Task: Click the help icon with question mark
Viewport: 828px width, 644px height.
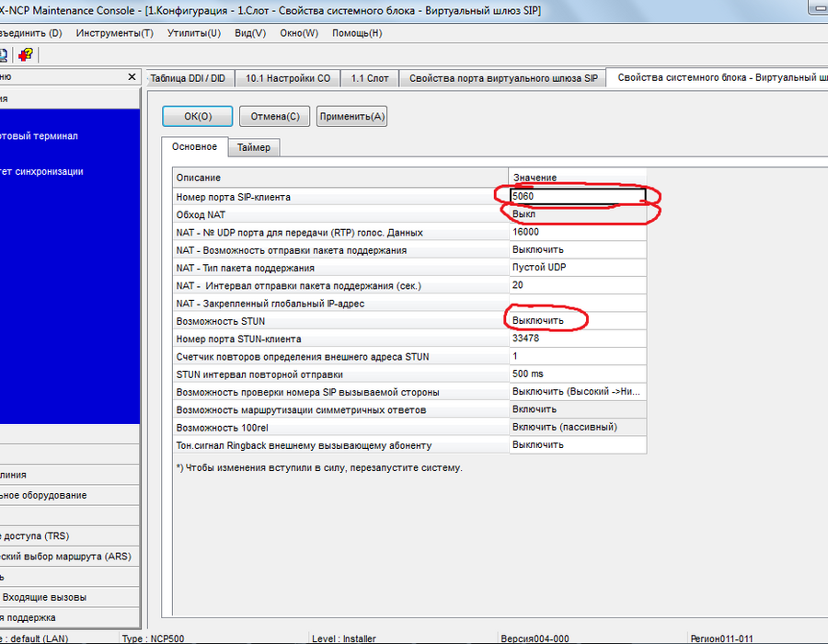Action: 26,54
